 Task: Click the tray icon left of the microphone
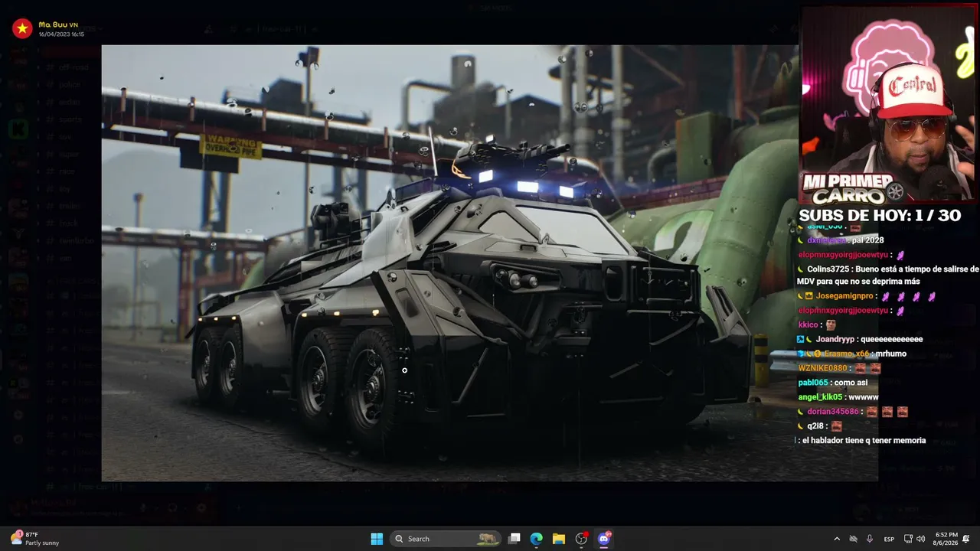click(x=854, y=539)
